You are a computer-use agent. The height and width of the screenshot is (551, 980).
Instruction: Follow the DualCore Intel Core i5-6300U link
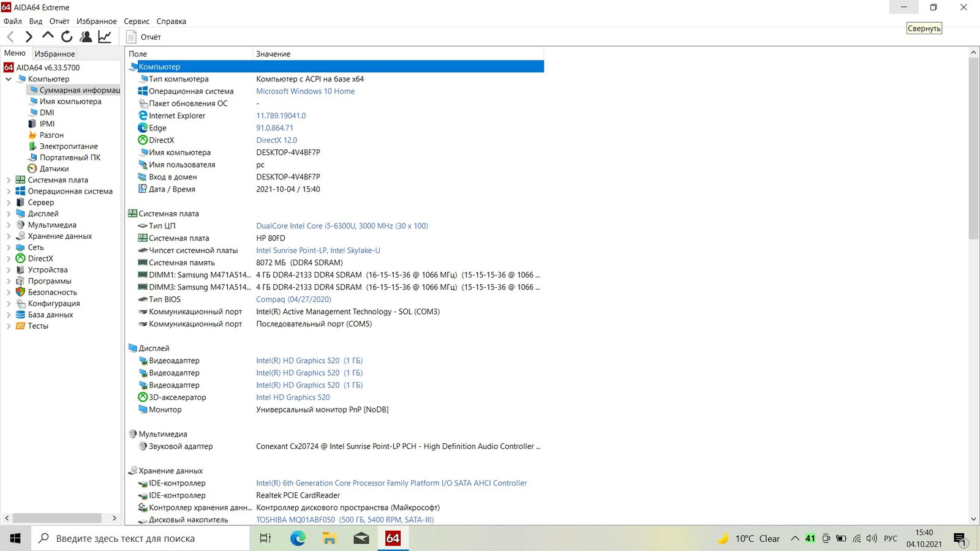(342, 226)
